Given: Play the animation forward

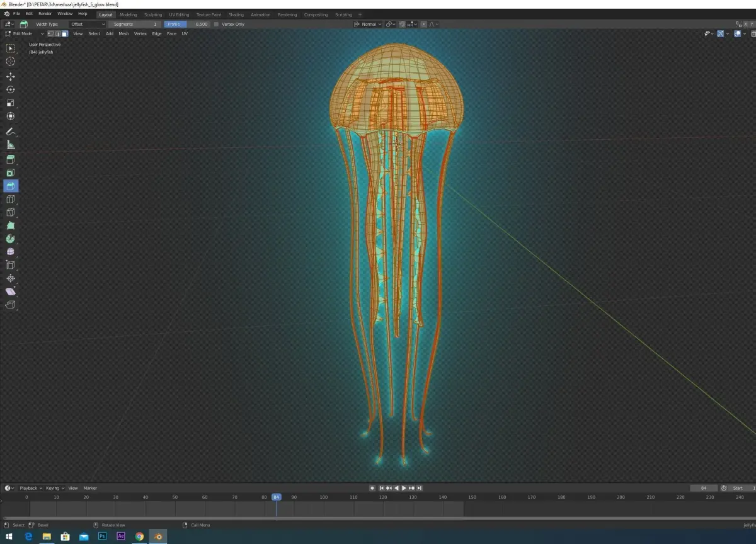Looking at the screenshot, I should click(x=404, y=488).
